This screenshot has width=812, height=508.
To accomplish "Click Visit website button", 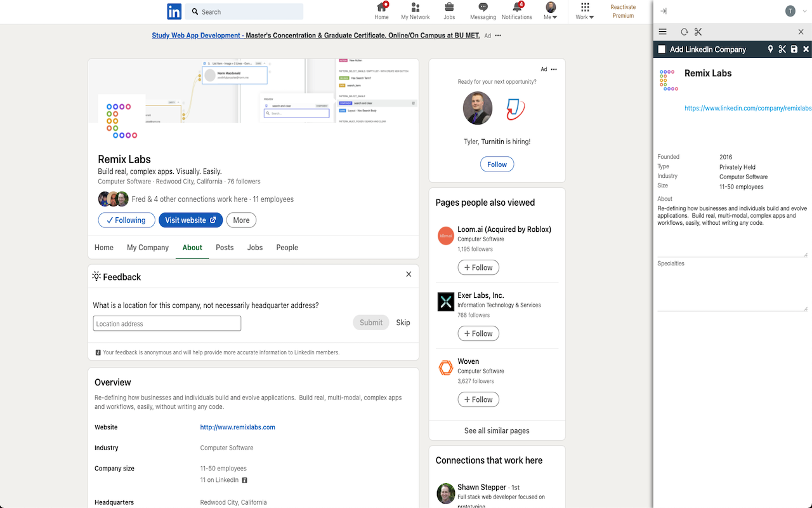I will 190,220.
